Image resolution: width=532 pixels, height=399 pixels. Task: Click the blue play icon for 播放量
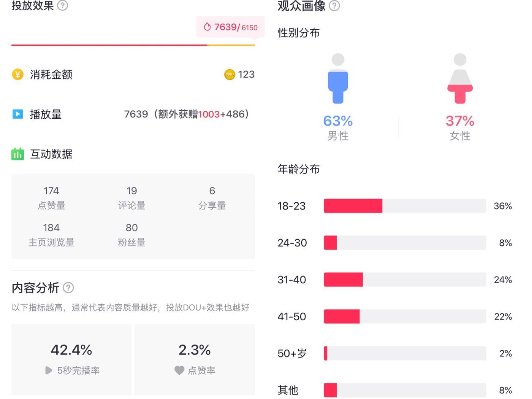(x=17, y=114)
